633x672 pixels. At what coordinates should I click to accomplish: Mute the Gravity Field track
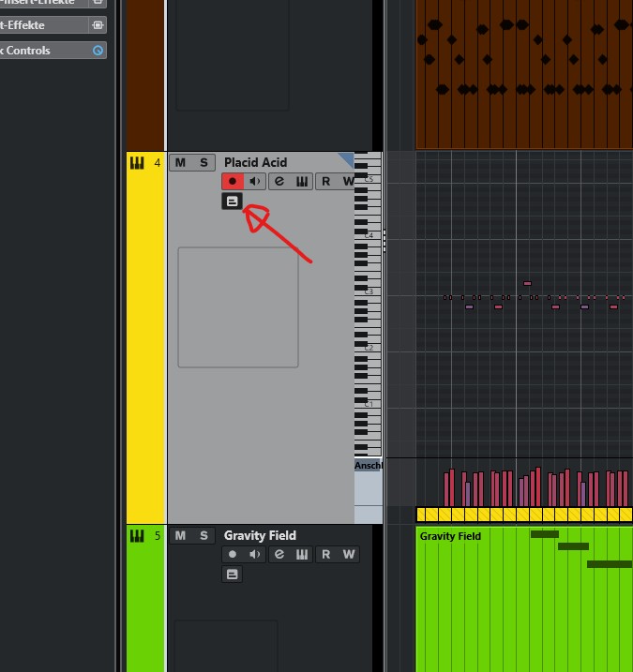[x=180, y=536]
